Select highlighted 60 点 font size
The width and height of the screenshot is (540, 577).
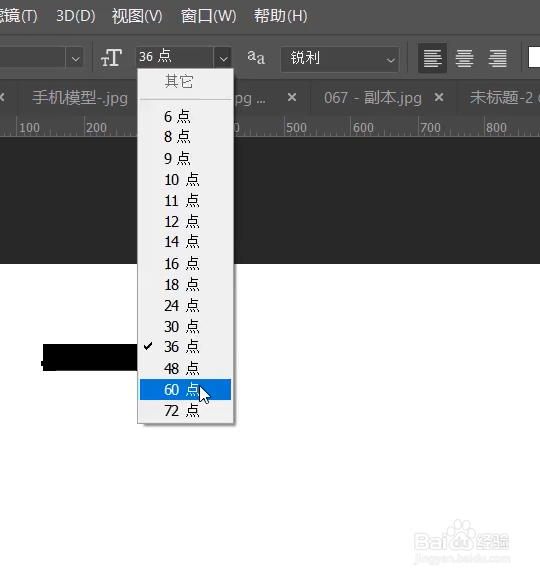tap(185, 389)
